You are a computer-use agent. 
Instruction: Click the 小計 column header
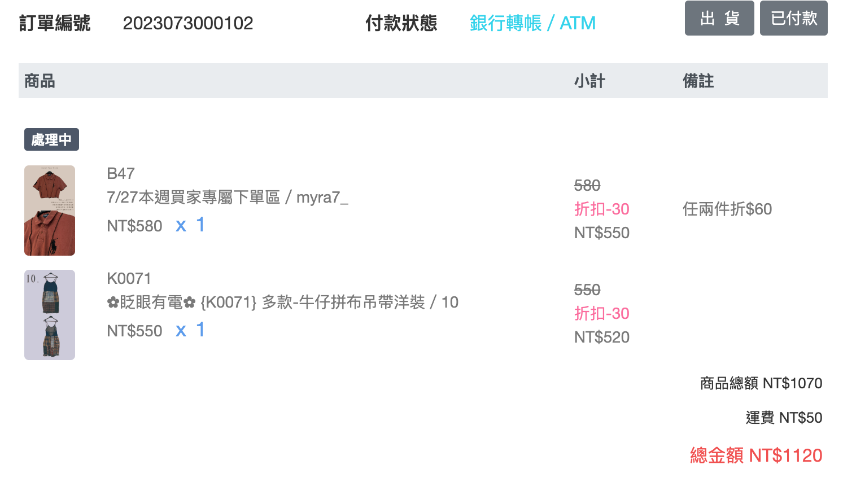click(589, 81)
